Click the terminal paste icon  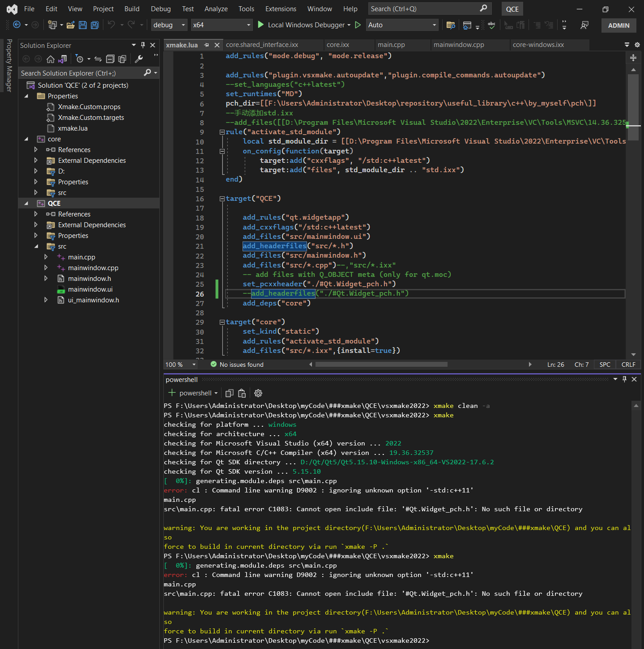coord(242,393)
